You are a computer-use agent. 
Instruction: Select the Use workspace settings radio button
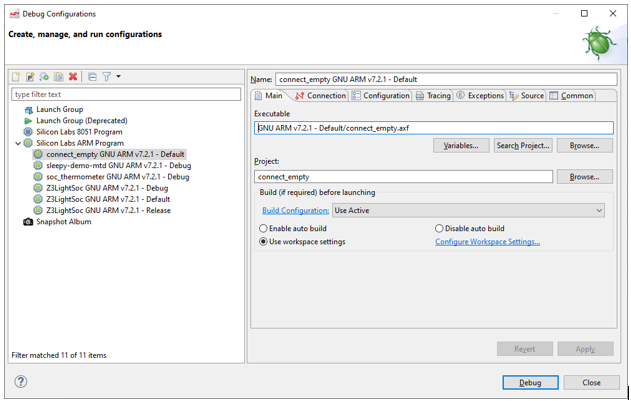click(263, 242)
